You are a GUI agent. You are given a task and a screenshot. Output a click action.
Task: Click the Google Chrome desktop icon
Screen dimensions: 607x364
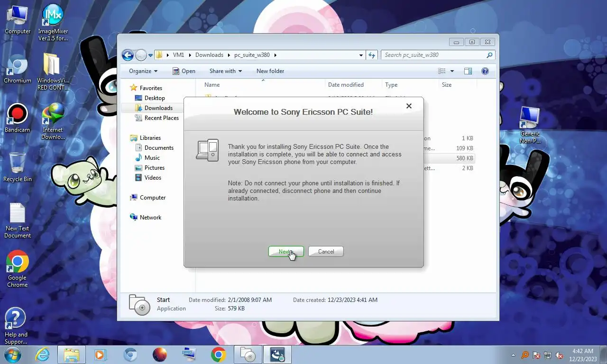(18, 270)
